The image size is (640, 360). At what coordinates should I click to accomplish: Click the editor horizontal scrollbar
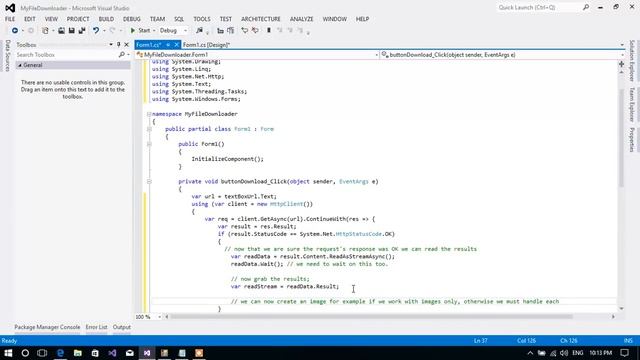(x=371, y=317)
